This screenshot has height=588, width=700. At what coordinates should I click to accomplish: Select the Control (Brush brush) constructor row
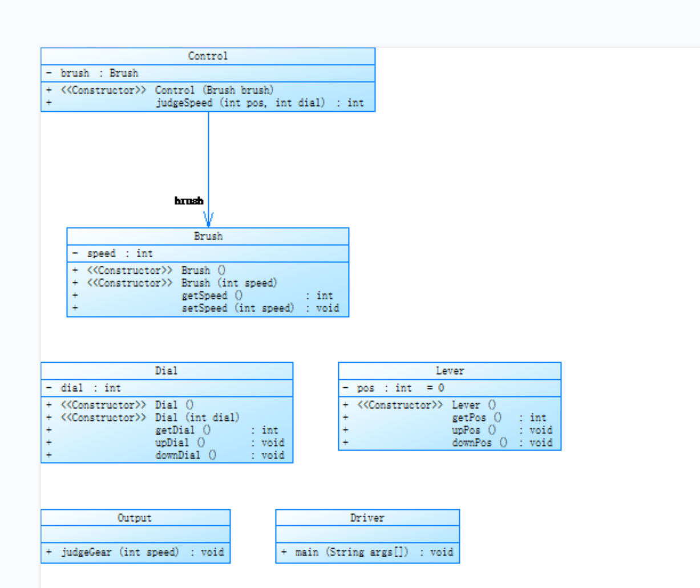coord(160,90)
